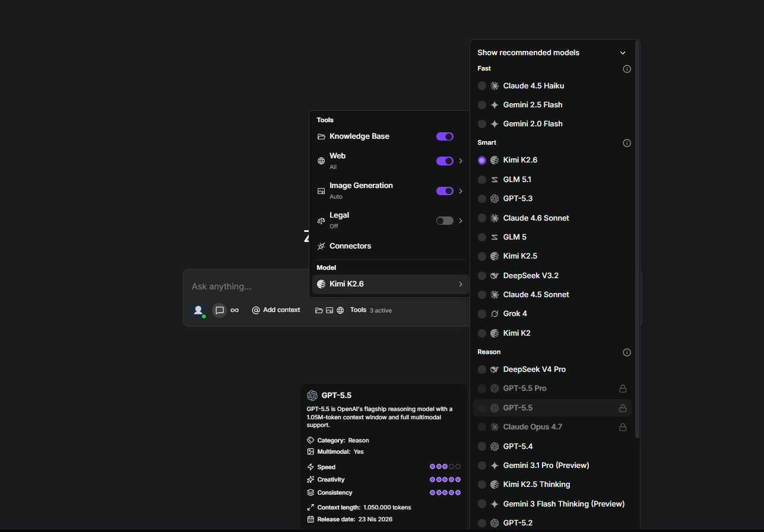Click Gemini 3 Flash Thinking (Preview) text

coord(564,504)
